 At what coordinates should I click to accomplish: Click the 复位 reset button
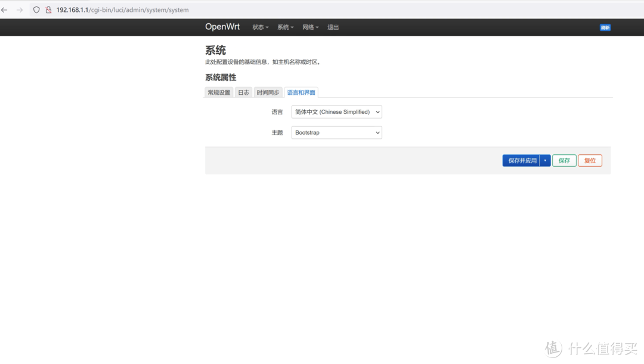(x=590, y=160)
